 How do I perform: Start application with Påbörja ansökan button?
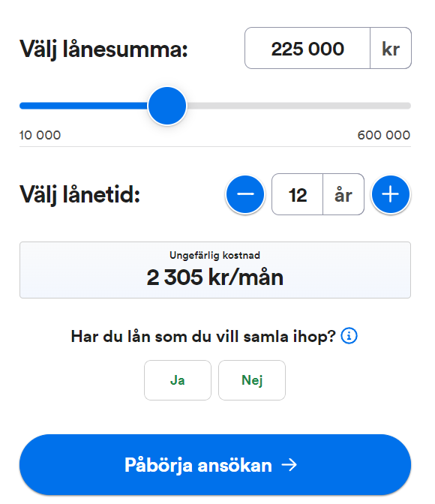click(x=215, y=465)
